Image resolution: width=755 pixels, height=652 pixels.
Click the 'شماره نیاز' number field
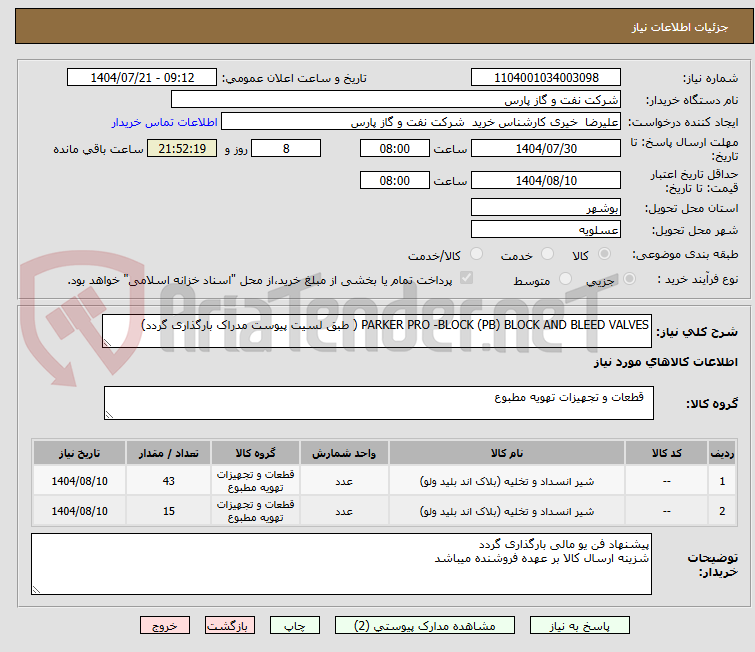545,78
